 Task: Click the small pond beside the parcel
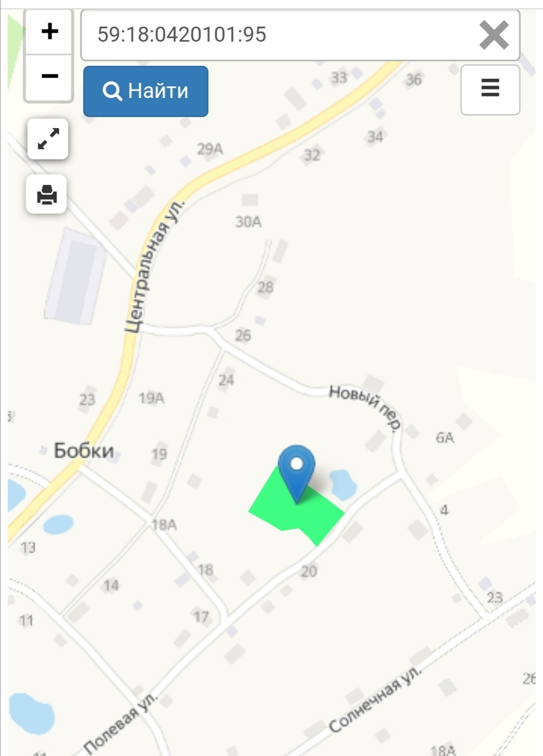[343, 484]
